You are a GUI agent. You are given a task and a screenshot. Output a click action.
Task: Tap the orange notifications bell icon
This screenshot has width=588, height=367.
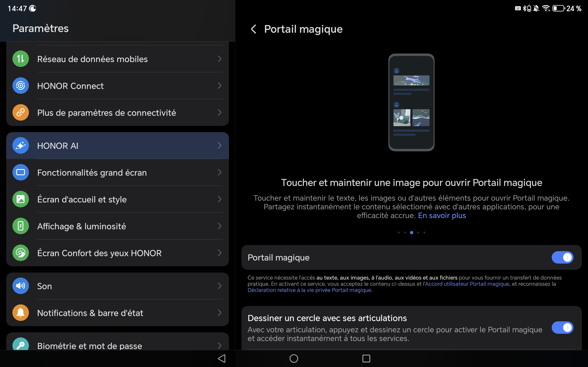click(21, 313)
